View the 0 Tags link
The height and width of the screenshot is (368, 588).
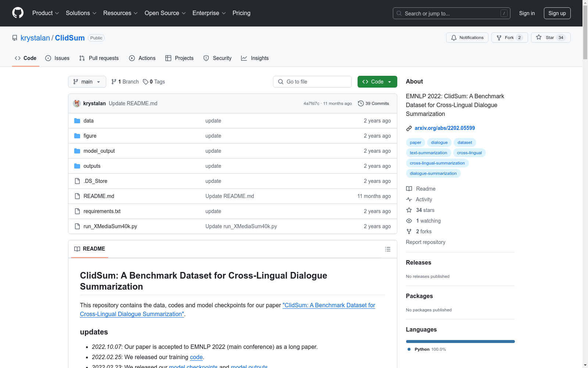click(x=154, y=82)
